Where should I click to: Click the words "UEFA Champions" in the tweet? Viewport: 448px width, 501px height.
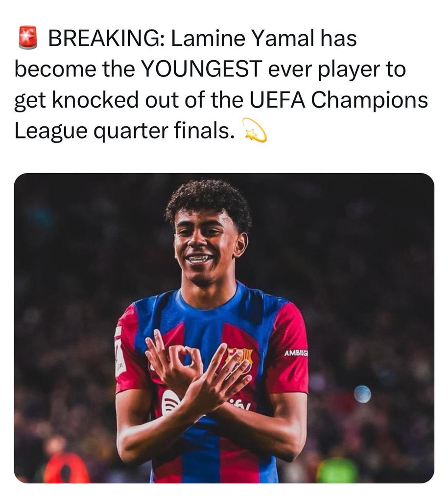point(339,100)
